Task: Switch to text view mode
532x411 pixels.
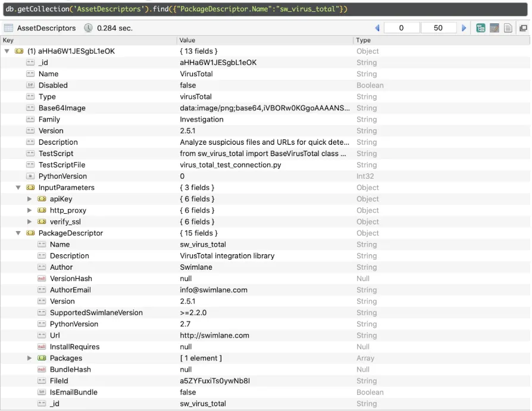Action: coord(508,28)
